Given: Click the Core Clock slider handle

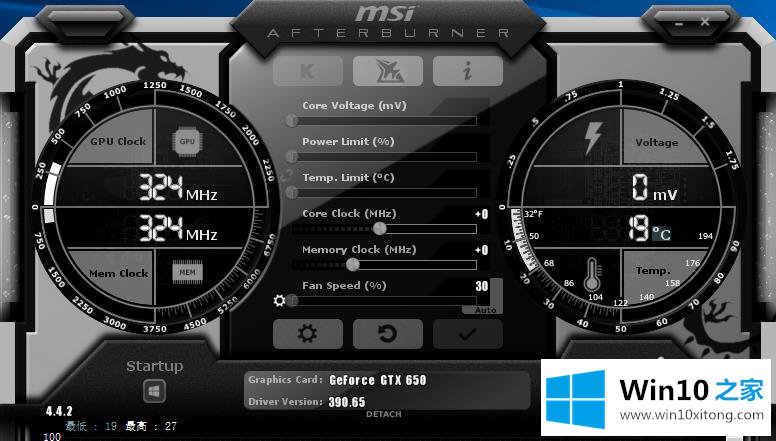Looking at the screenshot, I should [x=380, y=228].
